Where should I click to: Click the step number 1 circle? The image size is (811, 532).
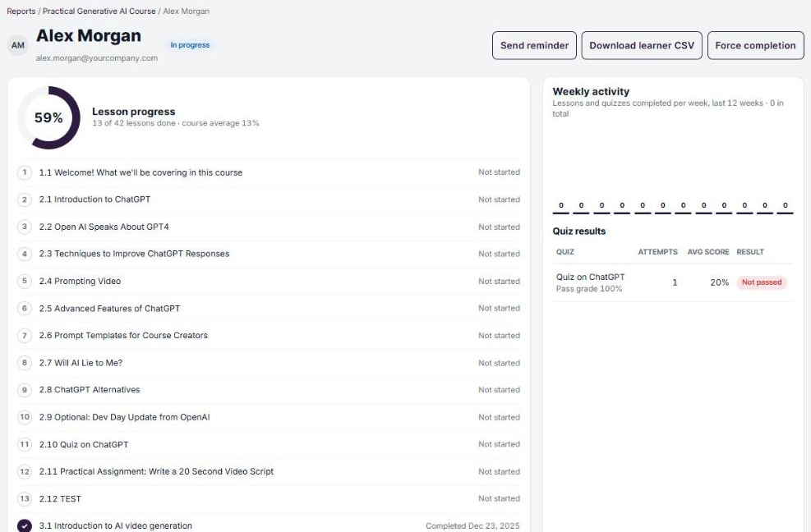click(x=25, y=172)
